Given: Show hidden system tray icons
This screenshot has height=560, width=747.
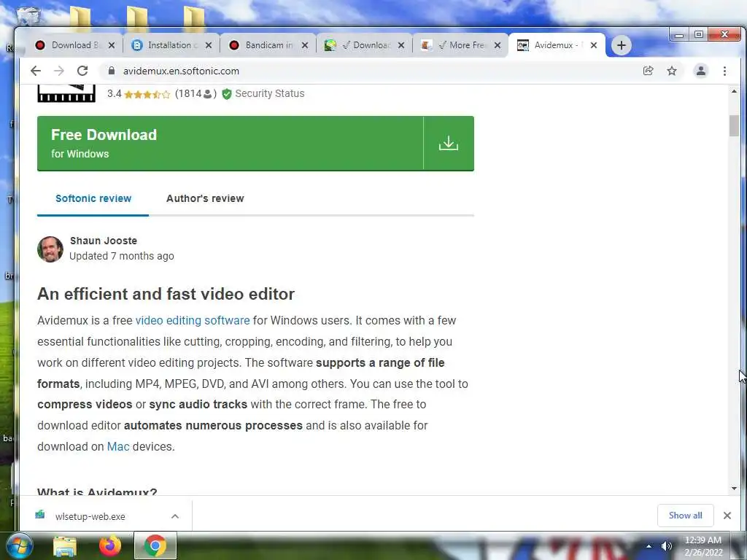Looking at the screenshot, I should pyautogui.click(x=649, y=546).
